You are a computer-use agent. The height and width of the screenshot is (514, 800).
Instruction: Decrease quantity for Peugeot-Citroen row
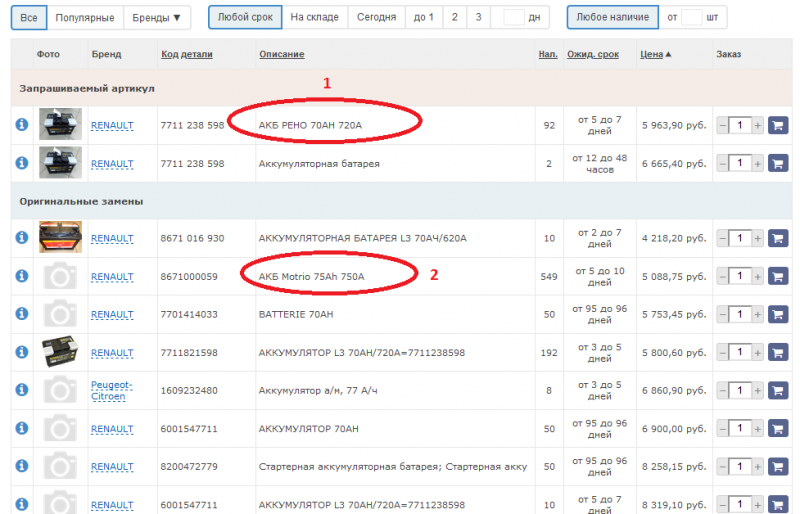(x=722, y=390)
